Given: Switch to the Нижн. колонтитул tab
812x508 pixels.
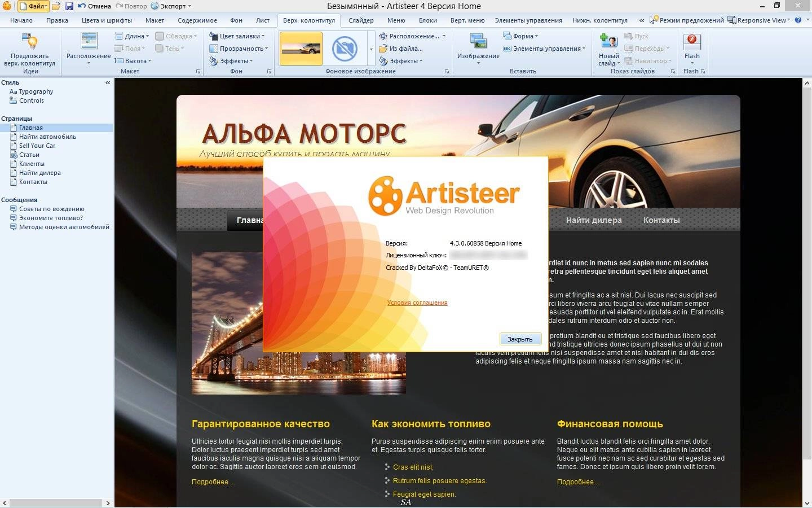Looking at the screenshot, I should 600,20.
